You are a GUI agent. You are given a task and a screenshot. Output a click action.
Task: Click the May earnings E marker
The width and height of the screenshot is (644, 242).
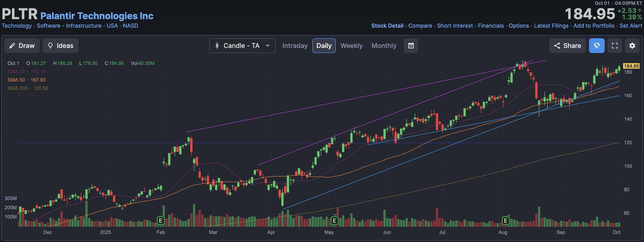334,221
